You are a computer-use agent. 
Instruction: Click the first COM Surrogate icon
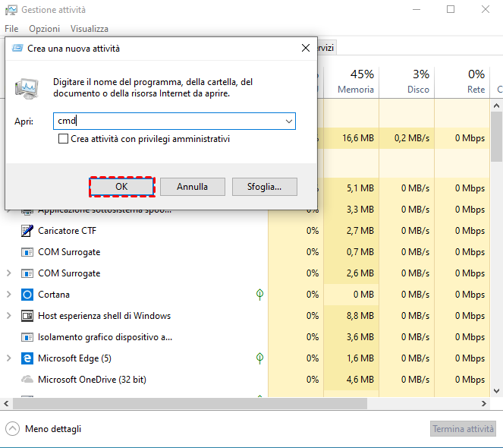(27, 252)
